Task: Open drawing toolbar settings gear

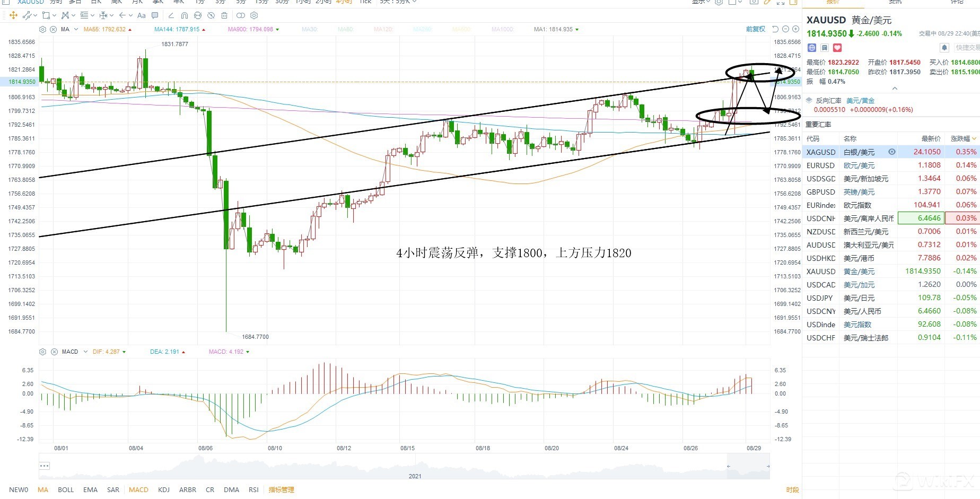Action: pos(254,15)
